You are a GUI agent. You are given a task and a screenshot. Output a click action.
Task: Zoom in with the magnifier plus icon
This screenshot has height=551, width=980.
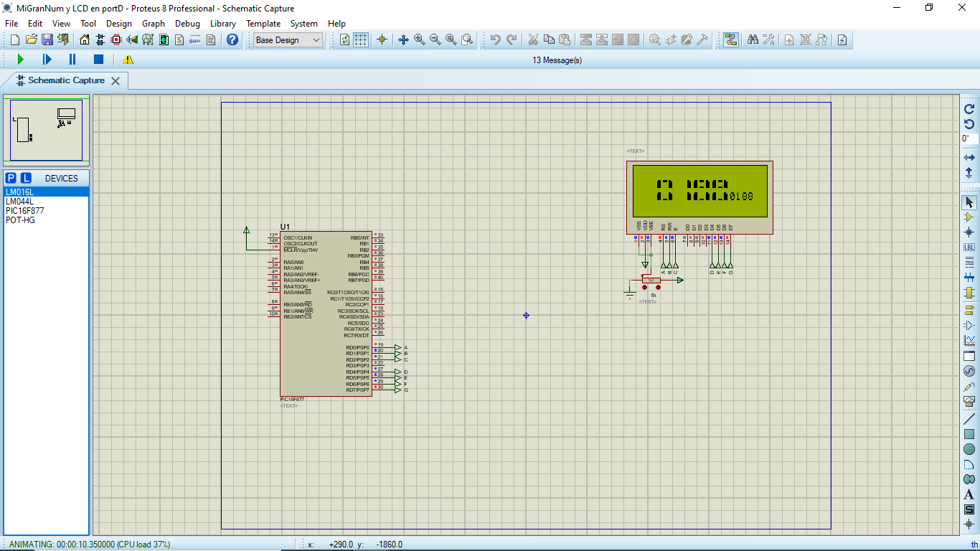419,40
